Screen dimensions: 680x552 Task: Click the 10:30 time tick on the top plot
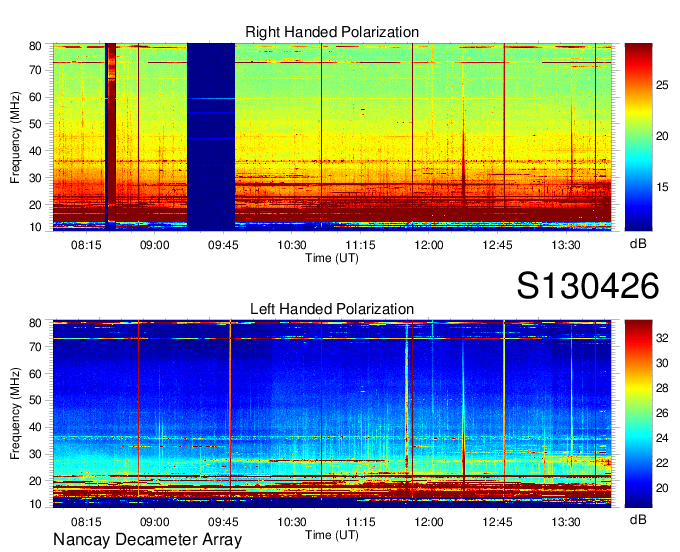292,245
